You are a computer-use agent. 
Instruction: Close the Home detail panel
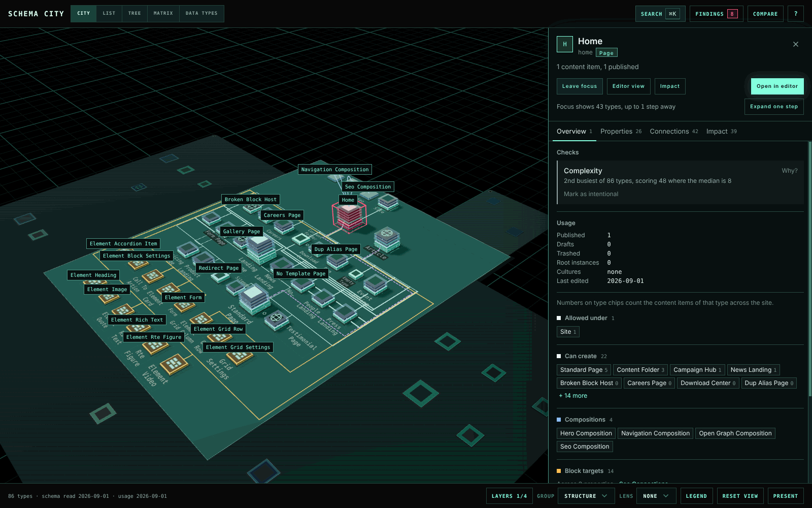tap(796, 44)
